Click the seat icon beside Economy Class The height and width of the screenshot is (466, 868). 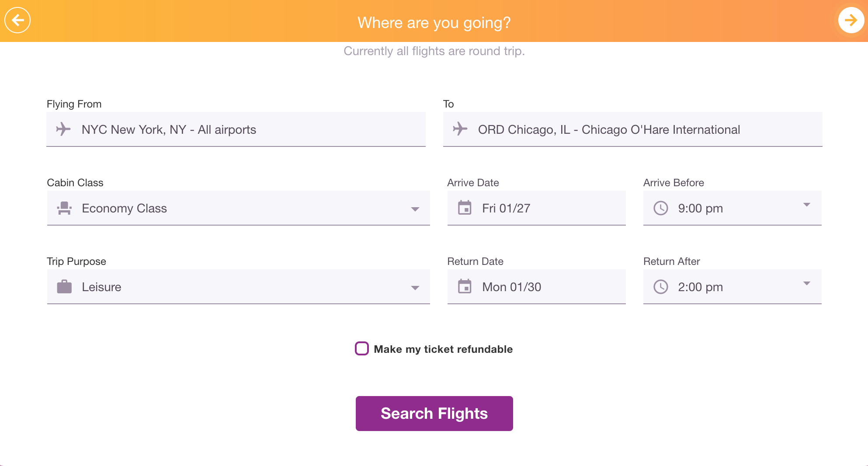pos(64,208)
